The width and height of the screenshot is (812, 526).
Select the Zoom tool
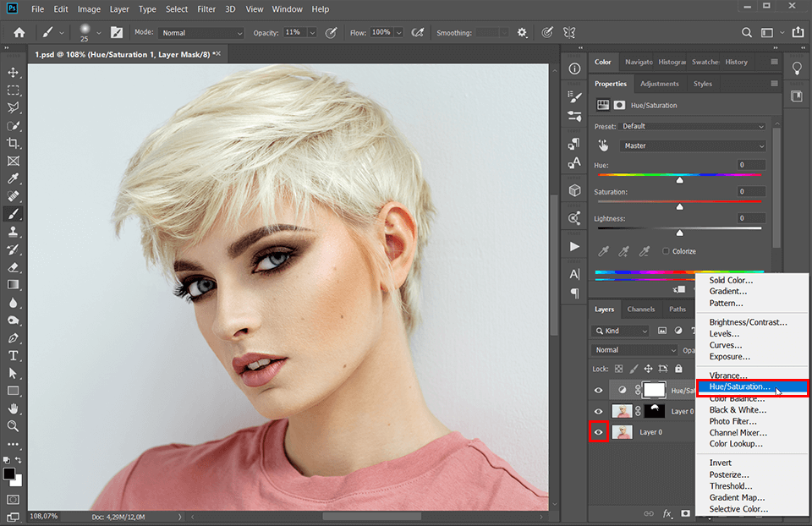click(x=14, y=426)
